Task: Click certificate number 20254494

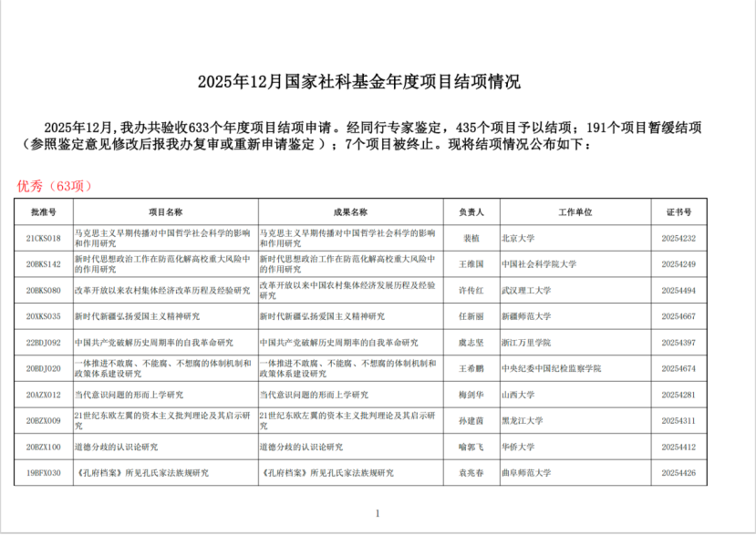Action: pos(678,291)
